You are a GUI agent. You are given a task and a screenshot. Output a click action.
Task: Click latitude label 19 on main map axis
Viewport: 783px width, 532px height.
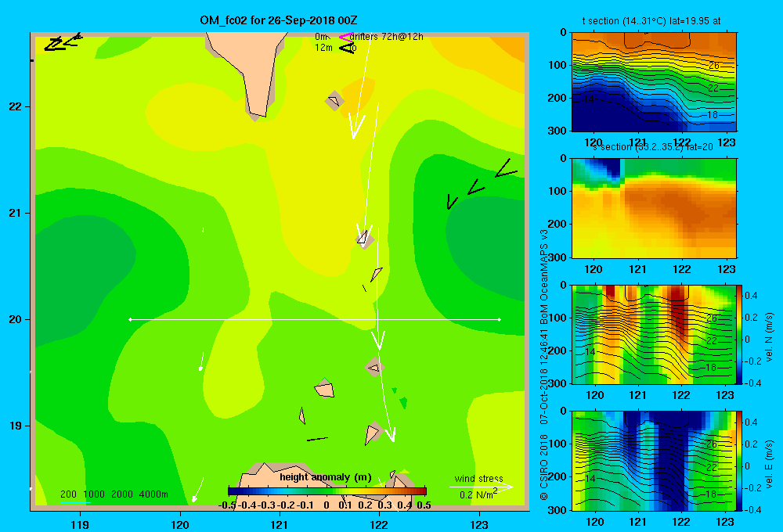click(15, 426)
